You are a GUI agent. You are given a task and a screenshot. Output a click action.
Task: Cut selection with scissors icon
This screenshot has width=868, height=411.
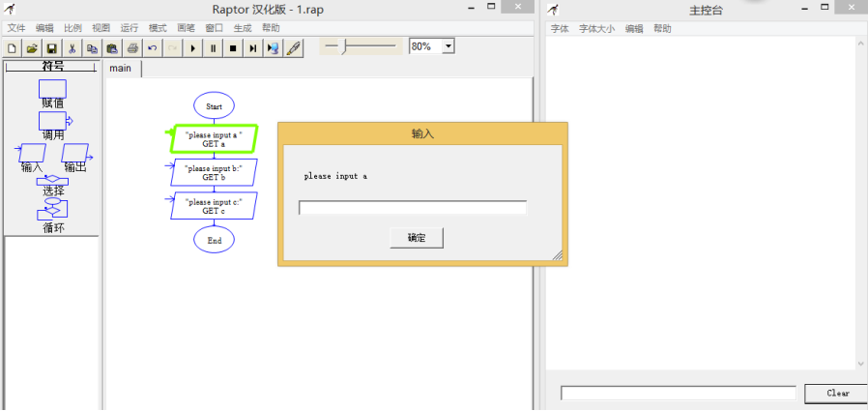[x=72, y=48]
